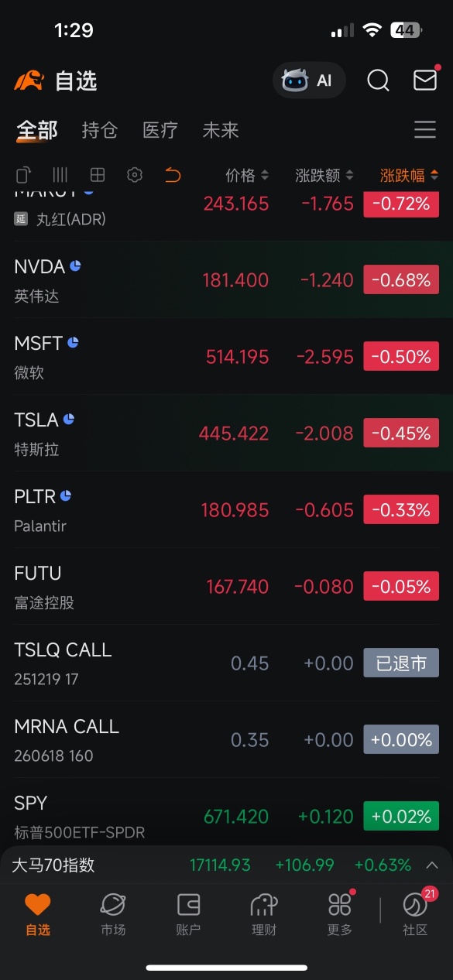Image resolution: width=453 pixels, height=980 pixels.
Task: Toggle the 涨跌幅 sort order
Action: pos(409,176)
